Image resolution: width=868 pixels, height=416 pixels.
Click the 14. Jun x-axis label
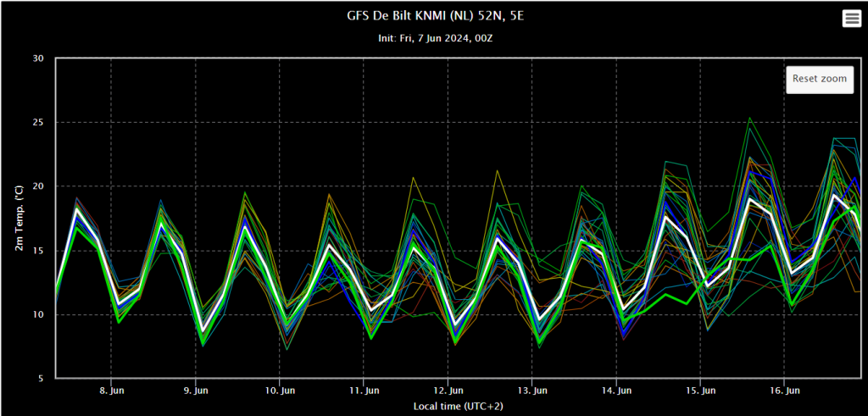(616, 391)
